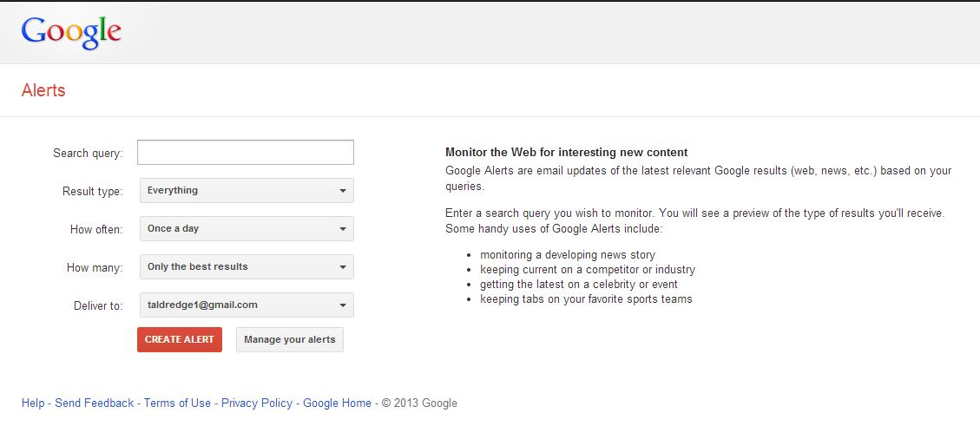Screen dimensions: 980x446
Task: Open the Alerts page heading link
Action: tap(43, 90)
